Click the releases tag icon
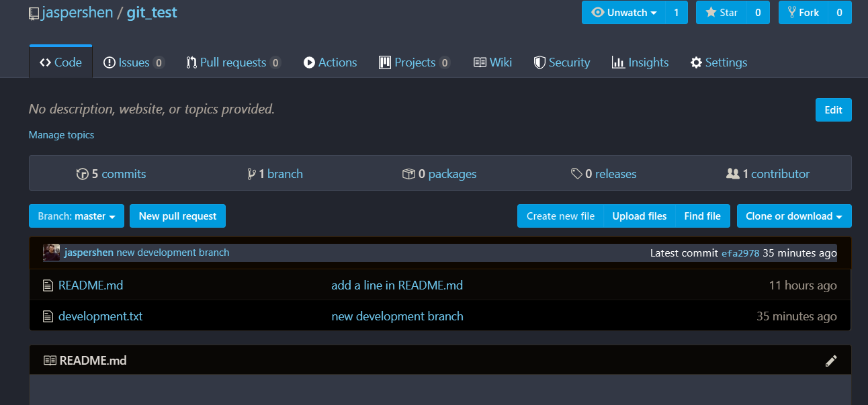Image resolution: width=868 pixels, height=405 pixels. click(x=576, y=174)
